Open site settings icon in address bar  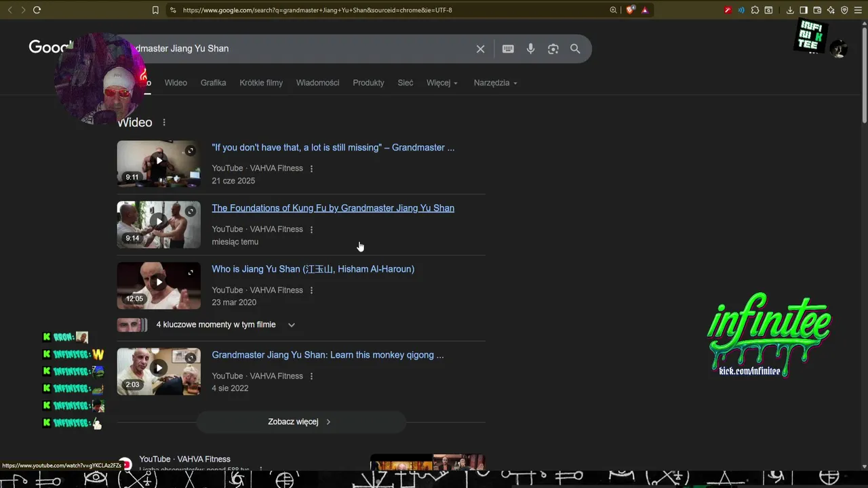click(173, 10)
